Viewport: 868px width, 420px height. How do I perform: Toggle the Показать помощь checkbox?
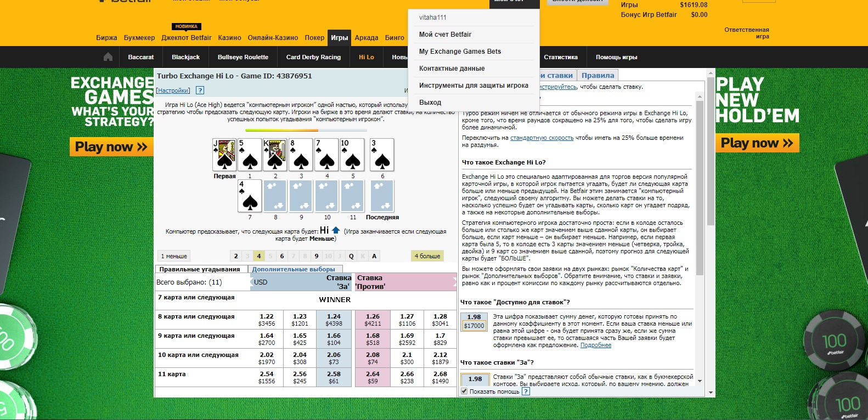(464, 391)
